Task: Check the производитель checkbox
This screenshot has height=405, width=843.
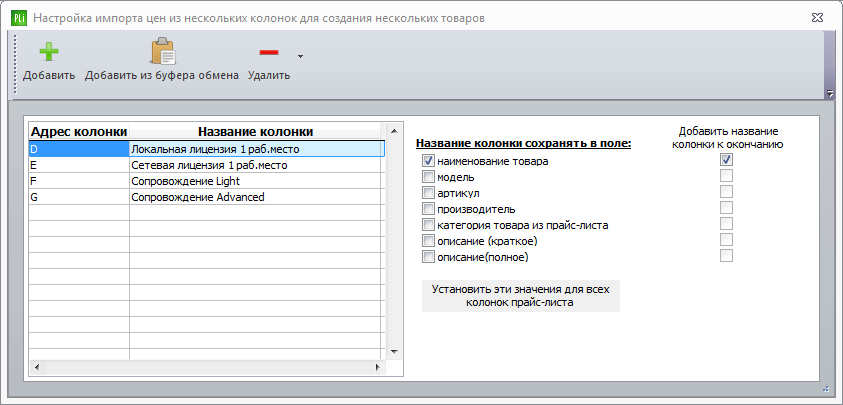Action: [x=428, y=209]
